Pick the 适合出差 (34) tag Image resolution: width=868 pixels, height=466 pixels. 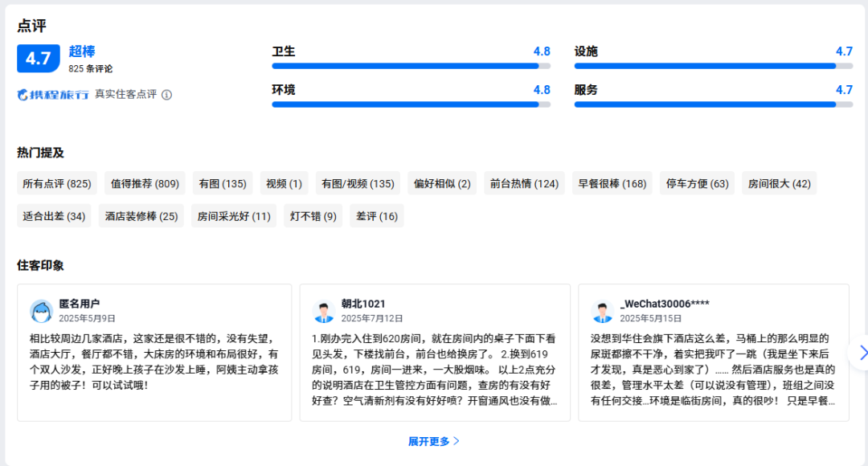54,216
